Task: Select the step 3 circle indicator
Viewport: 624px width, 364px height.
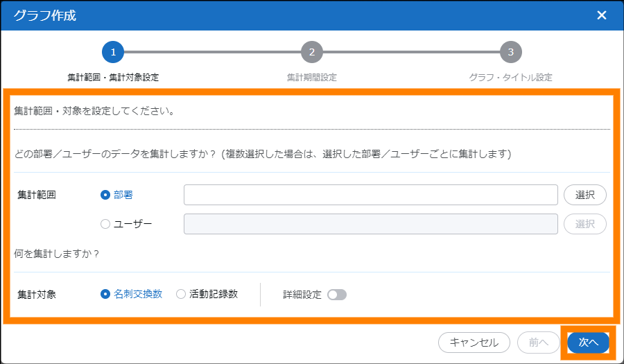Action: coord(511,52)
